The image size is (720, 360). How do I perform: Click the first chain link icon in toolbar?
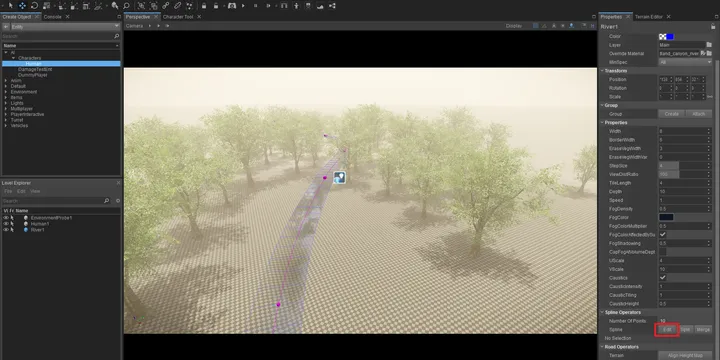(x=166, y=6)
